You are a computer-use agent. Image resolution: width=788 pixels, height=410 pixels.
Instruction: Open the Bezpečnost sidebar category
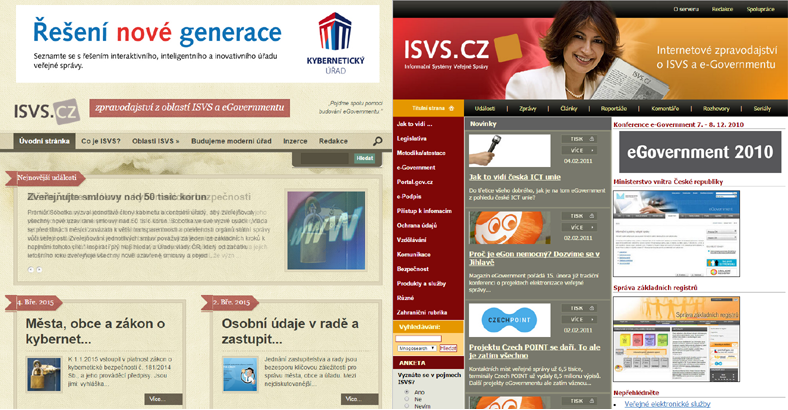413,269
